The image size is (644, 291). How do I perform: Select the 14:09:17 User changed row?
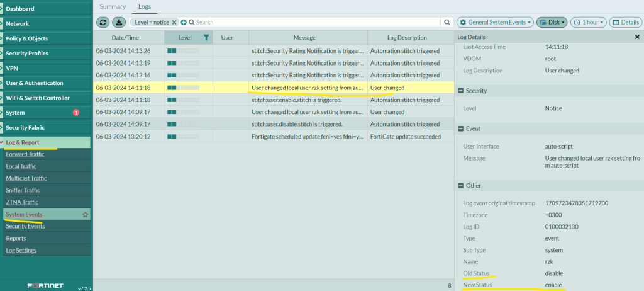tap(274, 112)
